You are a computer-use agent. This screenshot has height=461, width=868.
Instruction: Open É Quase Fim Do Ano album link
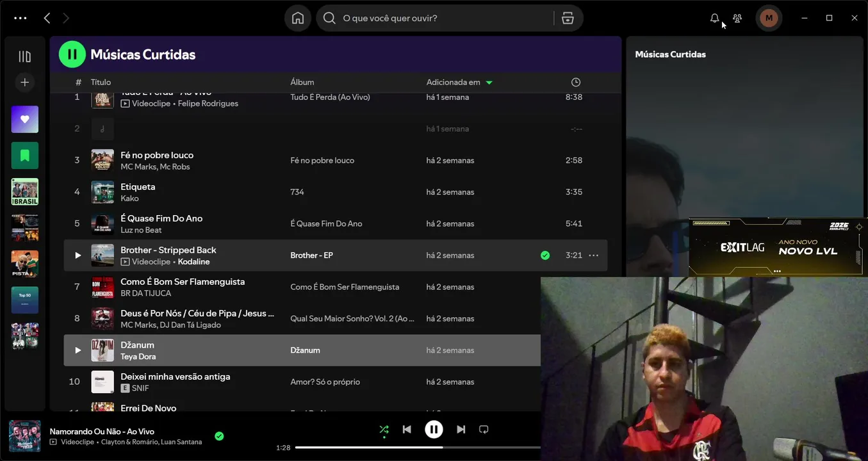click(x=326, y=223)
